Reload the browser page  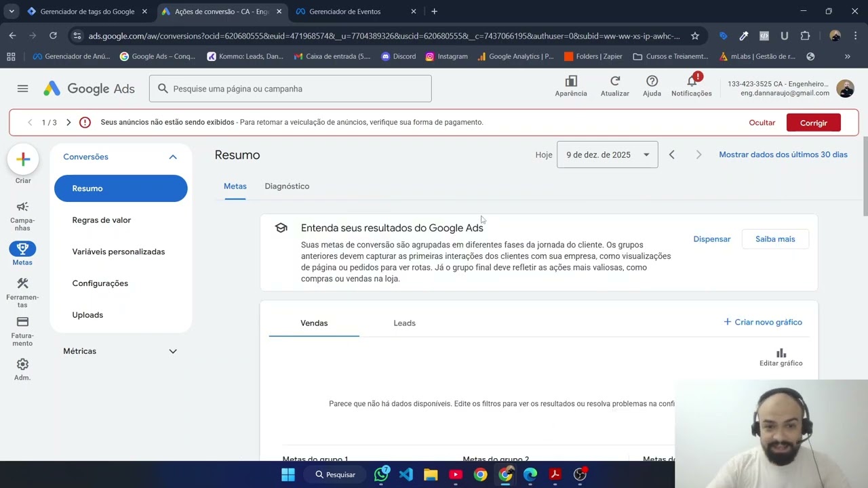(x=53, y=36)
